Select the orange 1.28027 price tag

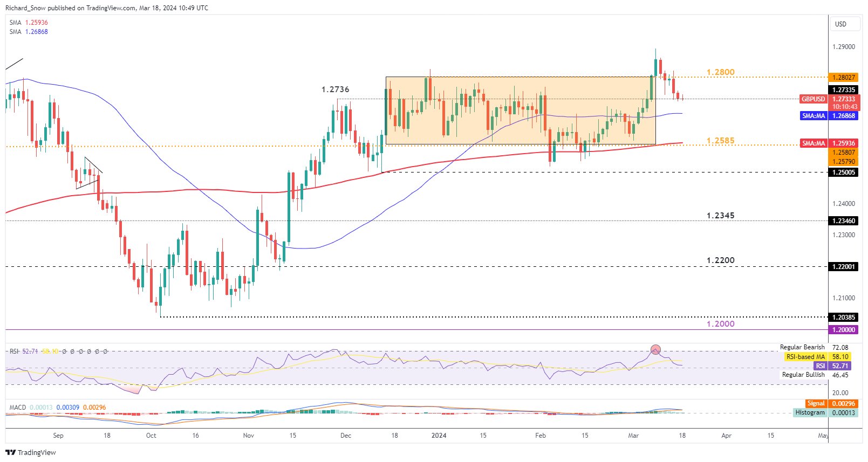pyautogui.click(x=843, y=78)
